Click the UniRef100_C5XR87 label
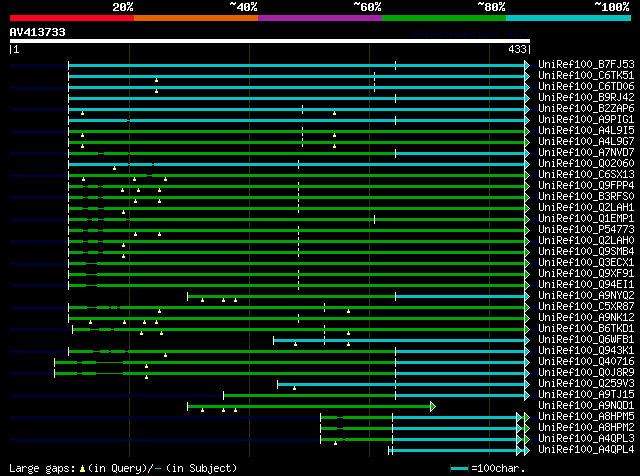This screenshot has height=476, width=640. click(x=586, y=307)
